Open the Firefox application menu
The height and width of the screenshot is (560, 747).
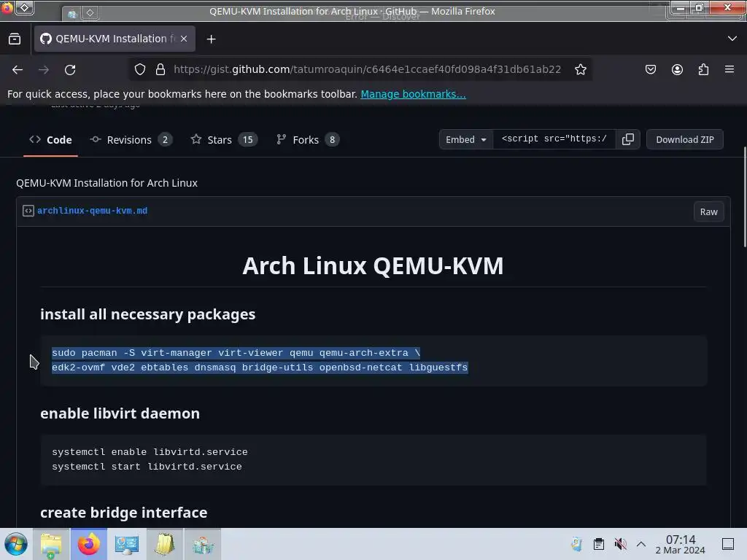click(x=729, y=69)
